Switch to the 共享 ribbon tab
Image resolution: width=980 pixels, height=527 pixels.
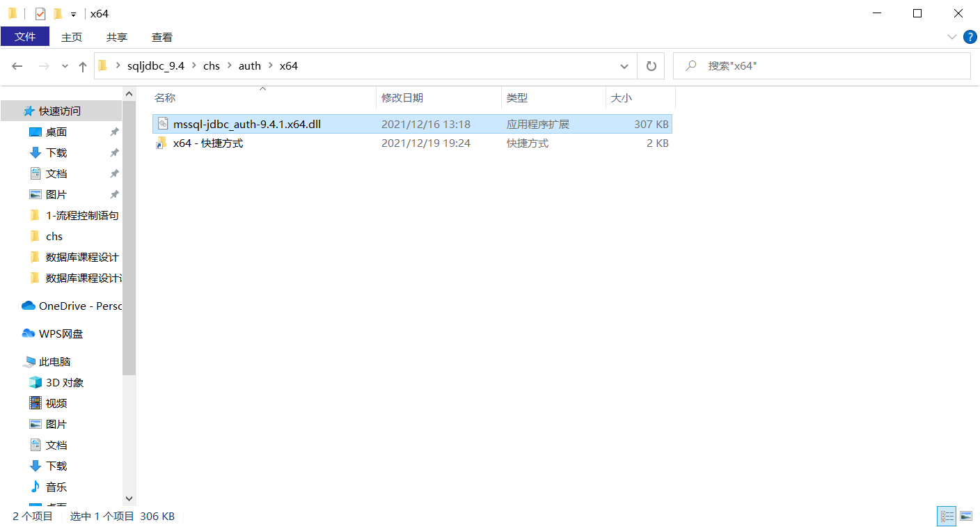(117, 37)
